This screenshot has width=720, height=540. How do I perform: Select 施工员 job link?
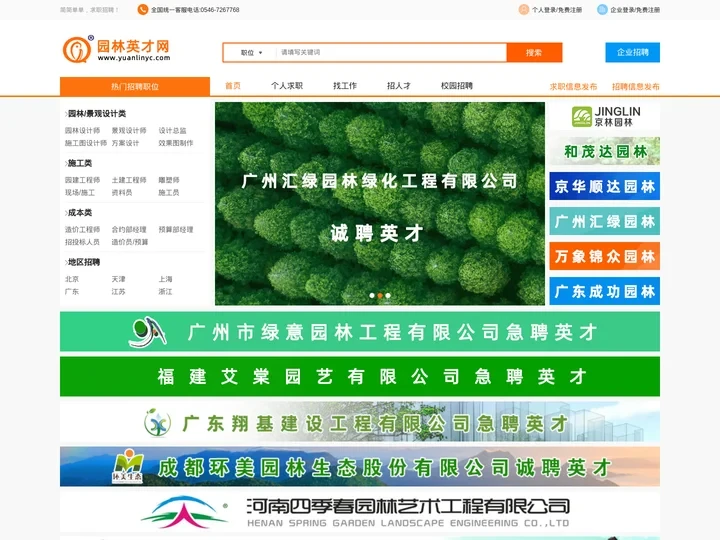(x=169, y=192)
